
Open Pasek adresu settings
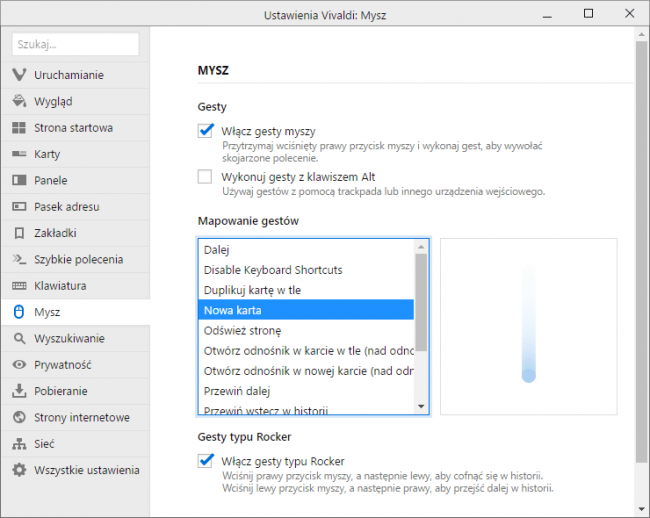75,206
